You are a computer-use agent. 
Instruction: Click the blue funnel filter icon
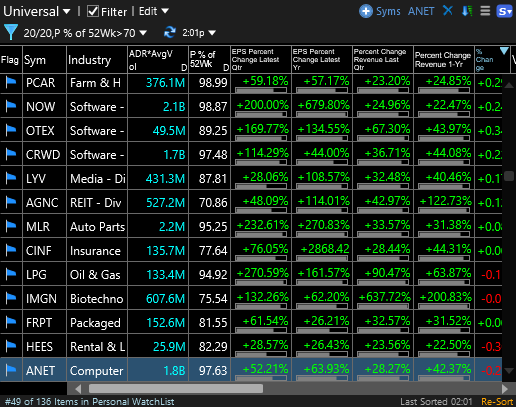coord(11,32)
